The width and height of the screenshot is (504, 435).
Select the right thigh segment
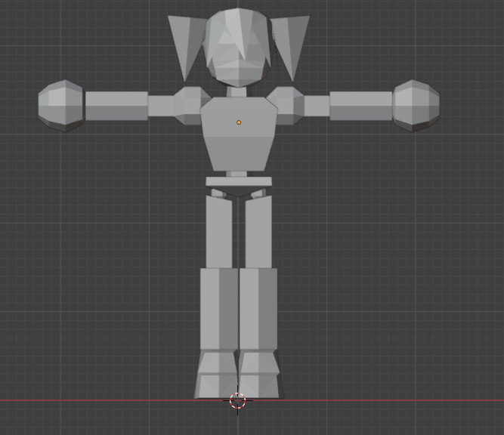pos(258,230)
